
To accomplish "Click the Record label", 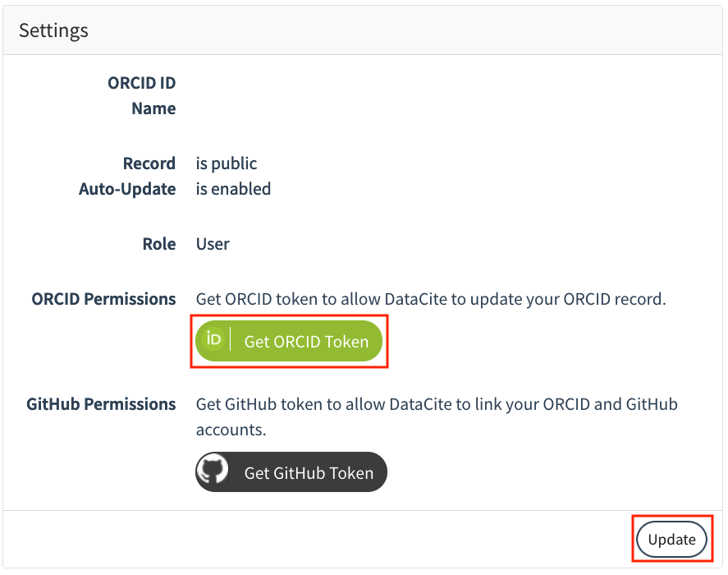I will point(149,163).
